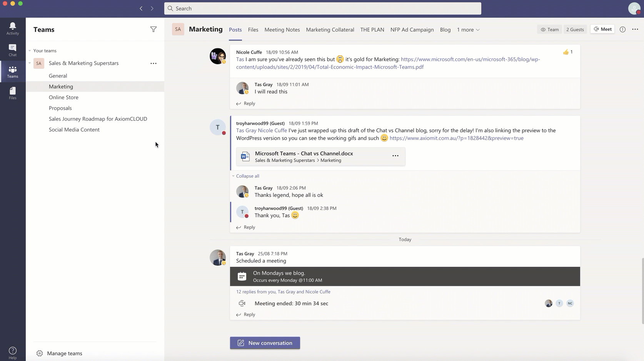
Task: Select the Social Media Content channel
Action: point(95,130)
